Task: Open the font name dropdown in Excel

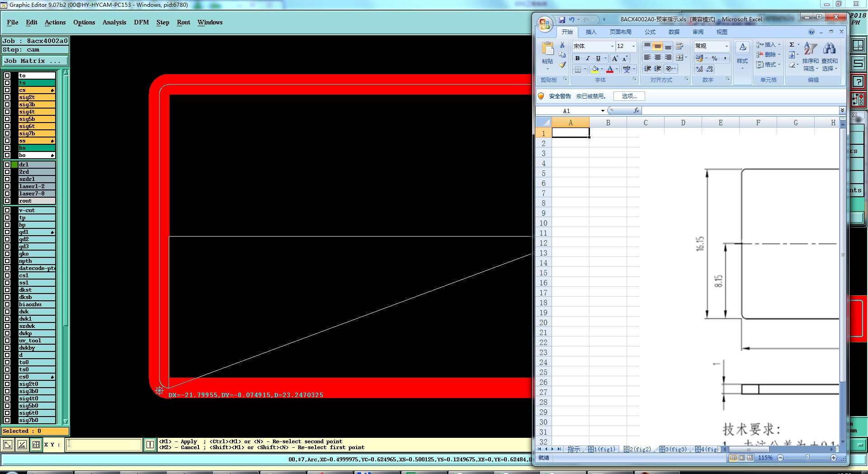Action: tap(612, 46)
